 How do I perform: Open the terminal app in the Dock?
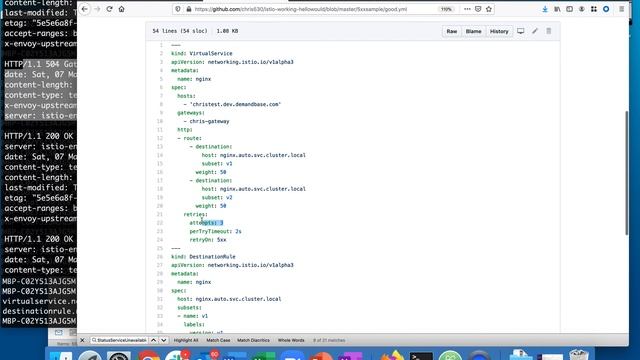421,355
